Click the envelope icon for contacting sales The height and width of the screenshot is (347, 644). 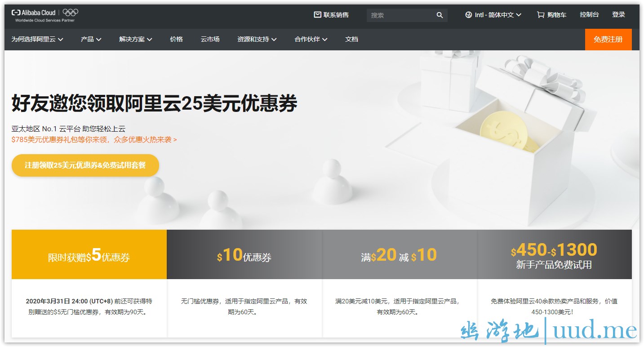(318, 15)
